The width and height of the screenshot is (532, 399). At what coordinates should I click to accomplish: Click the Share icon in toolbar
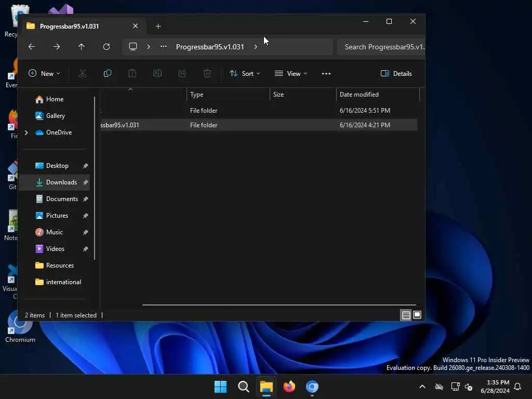pyautogui.click(x=182, y=74)
